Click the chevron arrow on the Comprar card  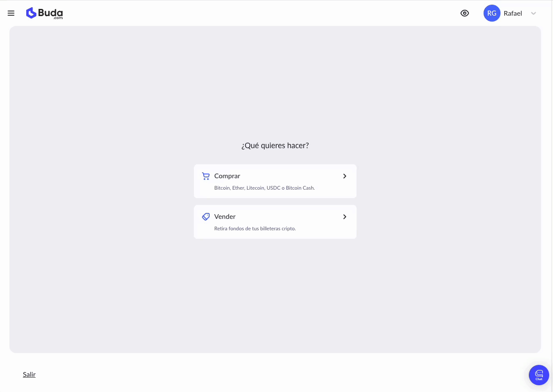pyautogui.click(x=345, y=176)
